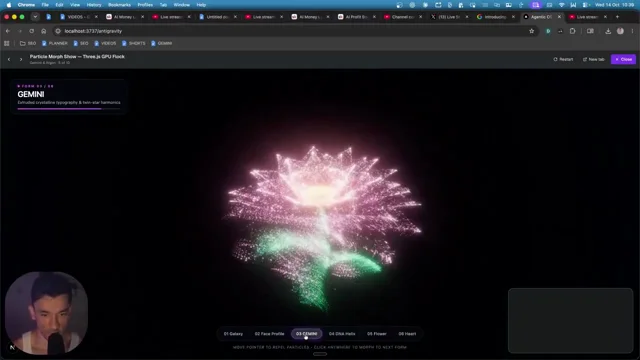Open the Edit menu
The image size is (640, 360).
(x=59, y=5)
